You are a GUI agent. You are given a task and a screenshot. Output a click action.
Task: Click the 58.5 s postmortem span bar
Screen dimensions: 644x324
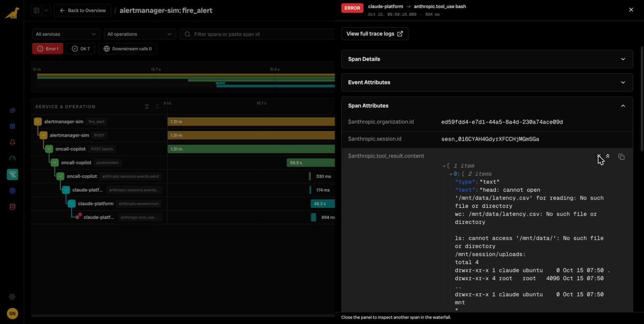(311, 163)
